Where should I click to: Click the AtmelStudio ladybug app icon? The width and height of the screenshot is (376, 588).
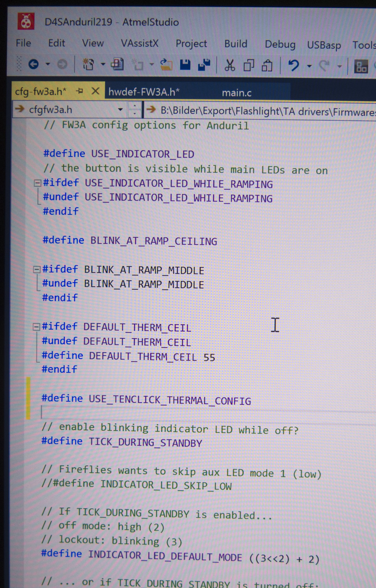[26, 21]
